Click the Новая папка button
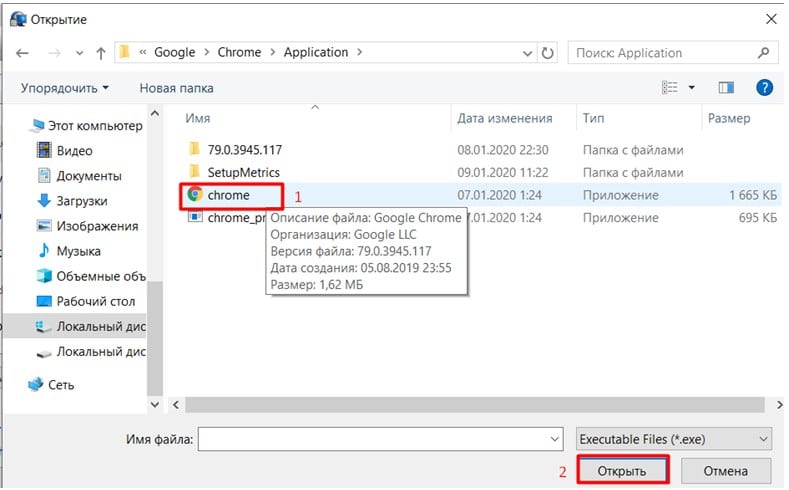Screen dimensions: 789x490 click(x=176, y=88)
